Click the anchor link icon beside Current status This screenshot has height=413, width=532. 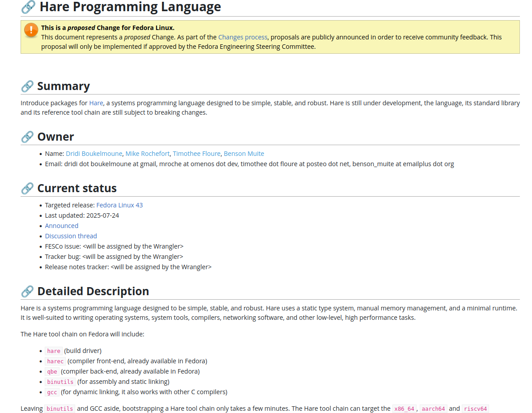click(x=27, y=189)
